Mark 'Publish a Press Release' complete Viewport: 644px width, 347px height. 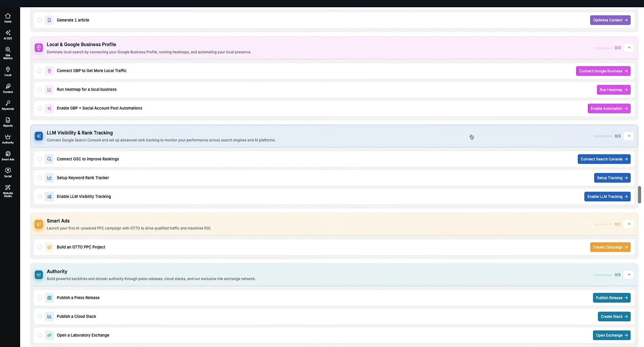[x=40, y=298]
